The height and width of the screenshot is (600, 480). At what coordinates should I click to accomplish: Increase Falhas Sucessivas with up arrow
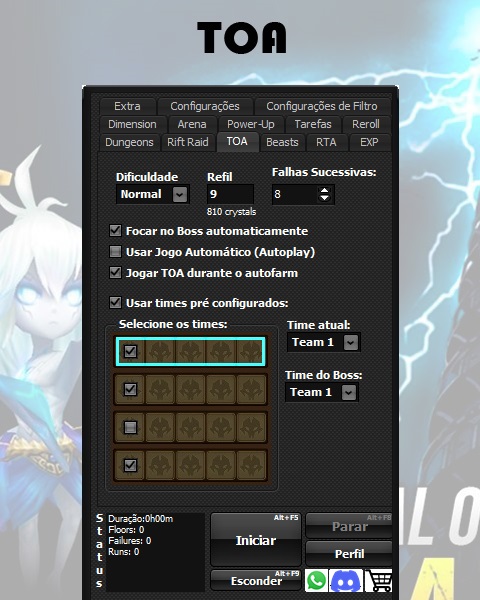(x=324, y=191)
